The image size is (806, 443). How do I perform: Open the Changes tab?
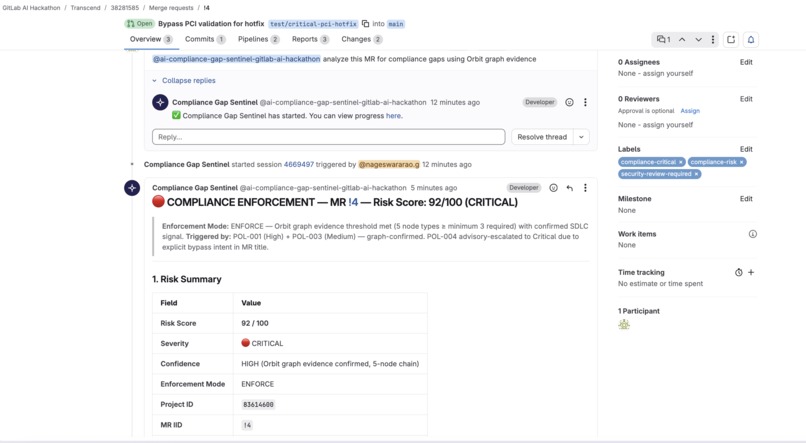(362, 40)
